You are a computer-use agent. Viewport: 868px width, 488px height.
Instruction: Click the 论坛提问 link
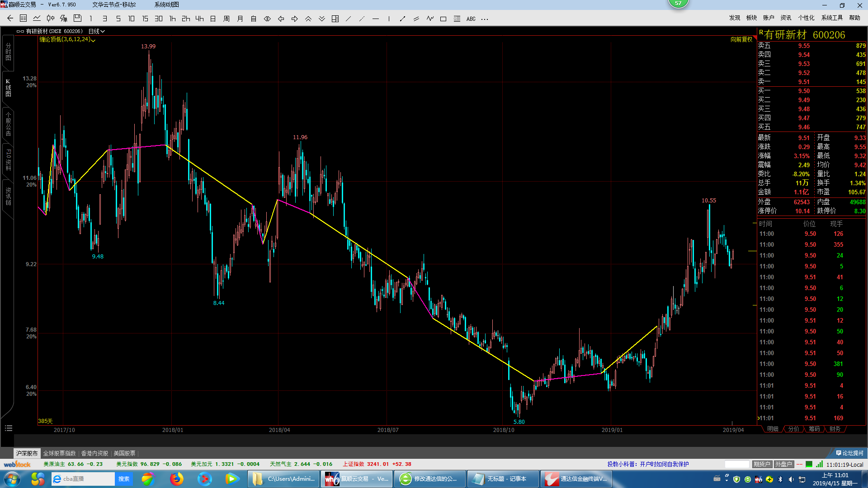tap(849, 453)
